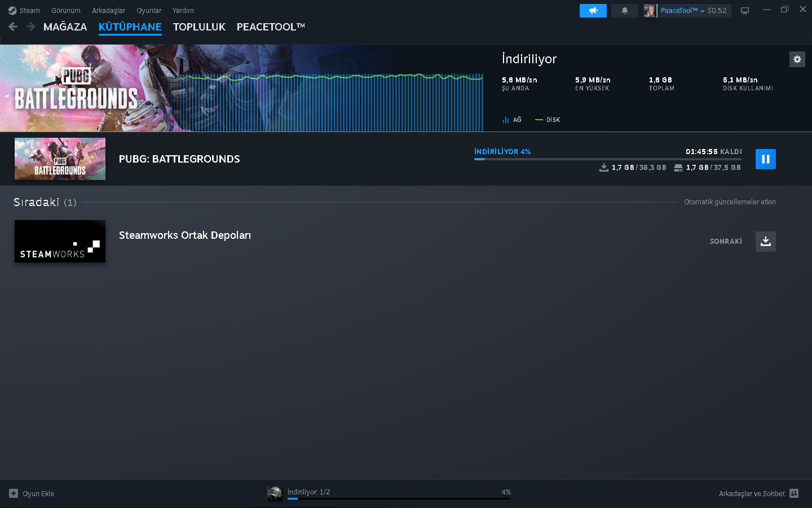Open the İndiriliyor: 1/2 downloads status
This screenshot has height=508, width=812.
pyautogui.click(x=309, y=492)
